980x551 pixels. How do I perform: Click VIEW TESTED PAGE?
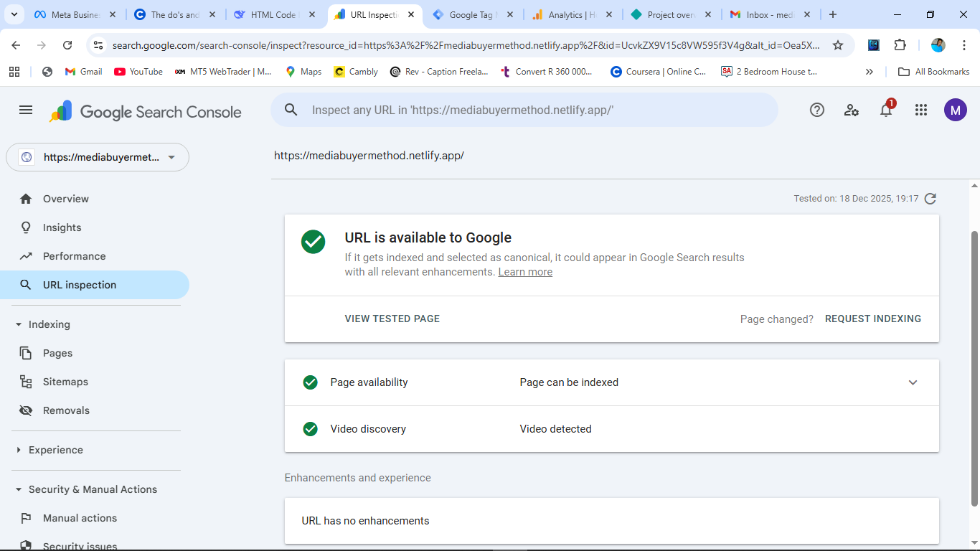click(x=392, y=319)
